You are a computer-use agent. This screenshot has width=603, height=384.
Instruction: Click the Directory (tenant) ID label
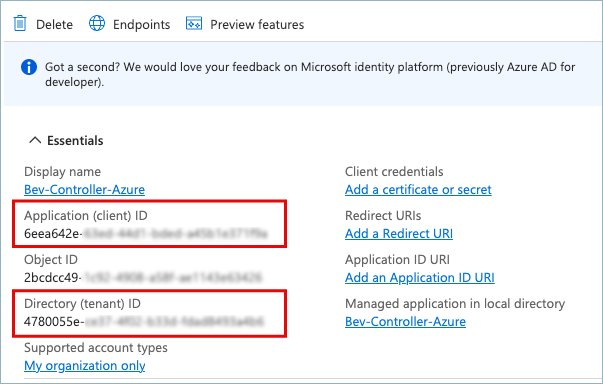[82, 304]
